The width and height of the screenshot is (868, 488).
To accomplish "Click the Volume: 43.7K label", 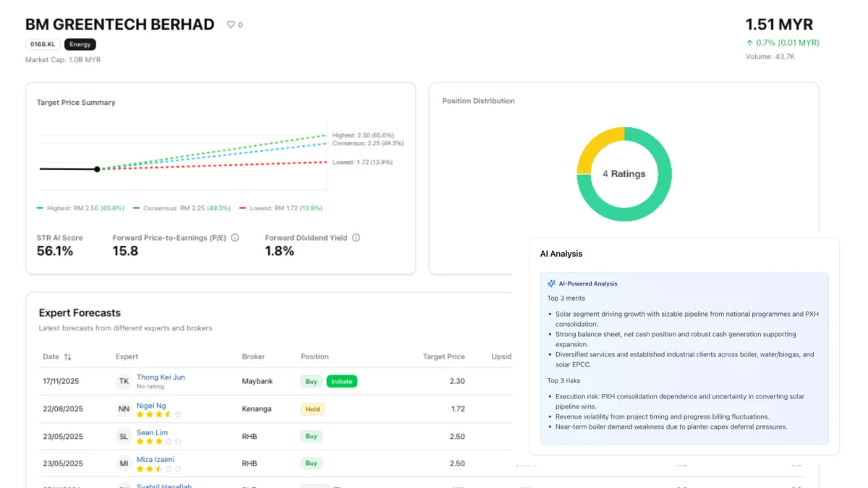I will [770, 56].
